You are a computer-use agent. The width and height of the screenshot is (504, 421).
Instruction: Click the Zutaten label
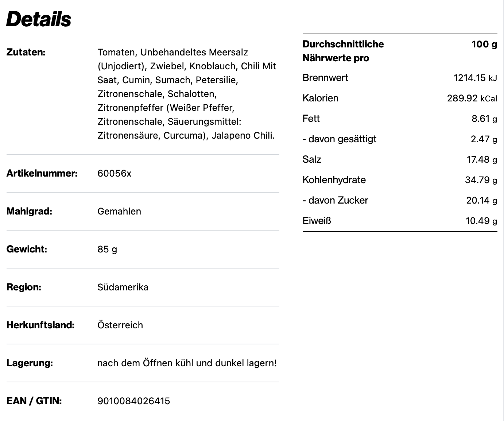pos(26,52)
